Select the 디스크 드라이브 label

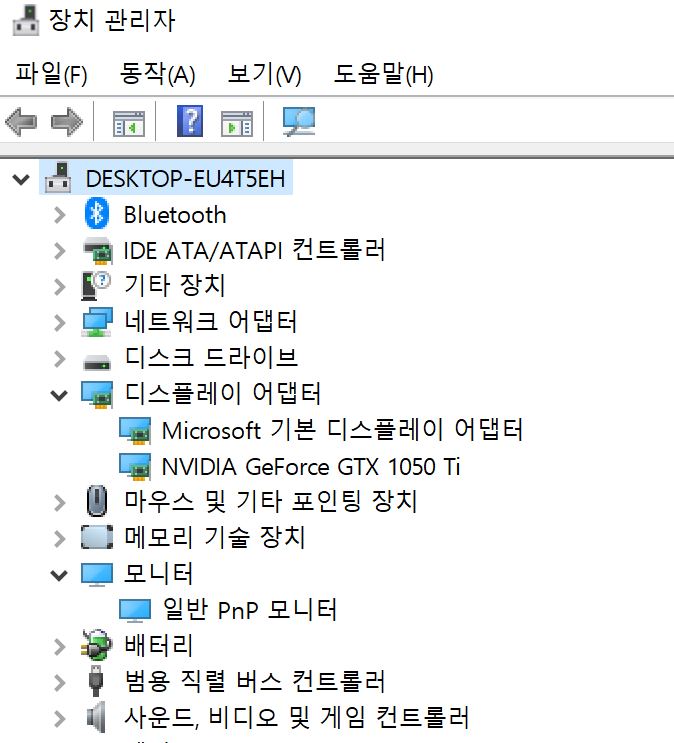point(211,358)
